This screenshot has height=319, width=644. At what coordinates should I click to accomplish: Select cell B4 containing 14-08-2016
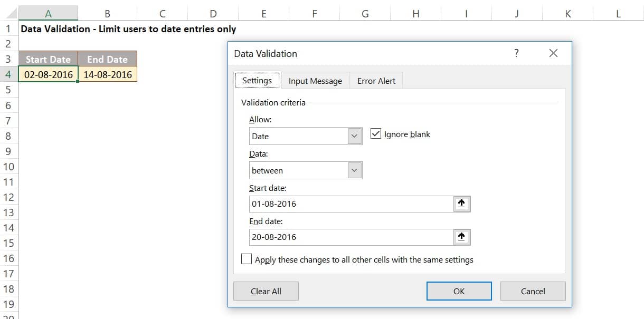[108, 74]
